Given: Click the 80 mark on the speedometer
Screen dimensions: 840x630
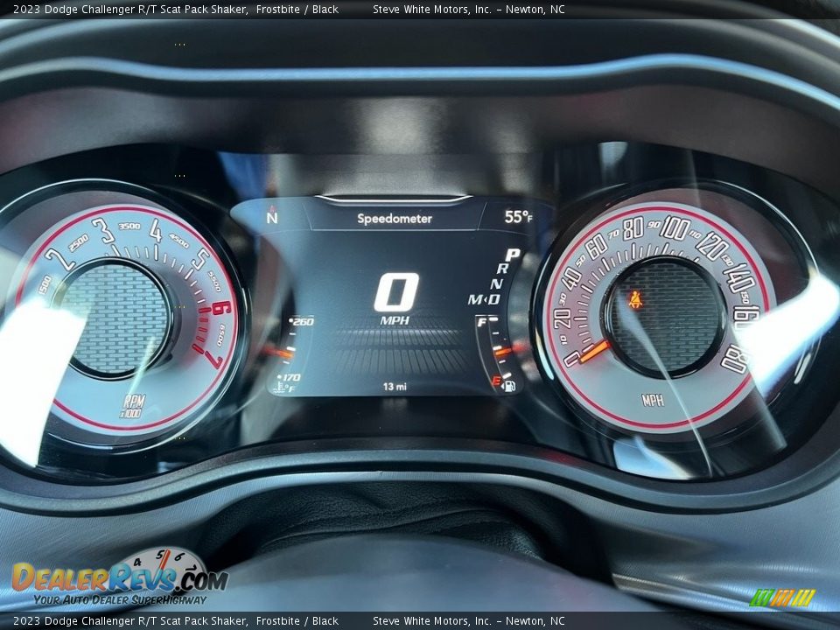Looking at the screenshot, I should coord(633,227).
